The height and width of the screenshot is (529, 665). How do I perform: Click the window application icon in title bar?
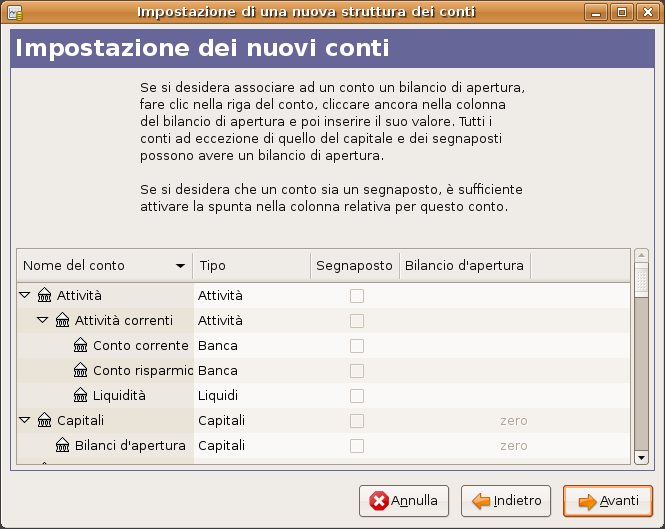click(15, 13)
